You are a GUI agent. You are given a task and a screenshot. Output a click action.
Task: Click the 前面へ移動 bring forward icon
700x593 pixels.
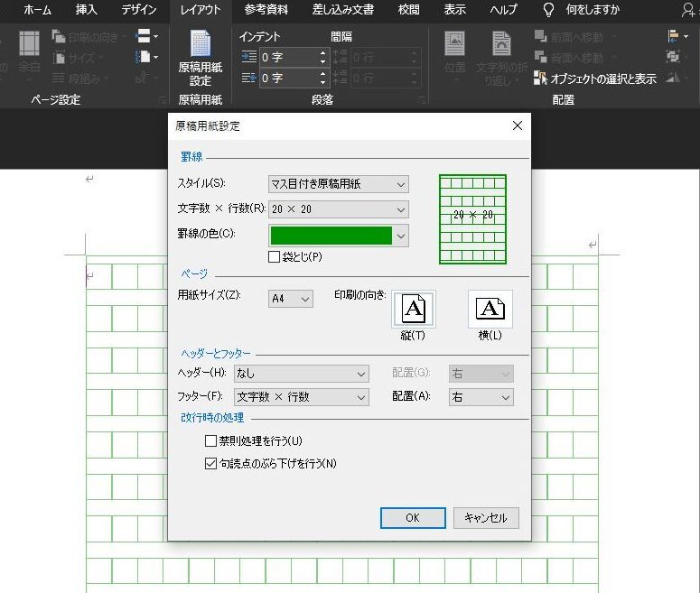pos(541,37)
